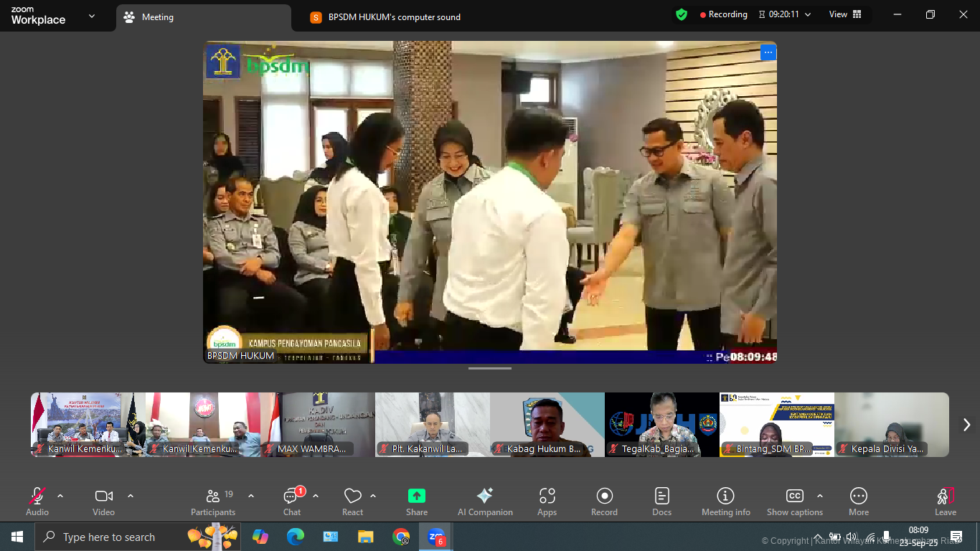Open the View layout button
This screenshot has width=980, height=551.
tap(845, 14)
